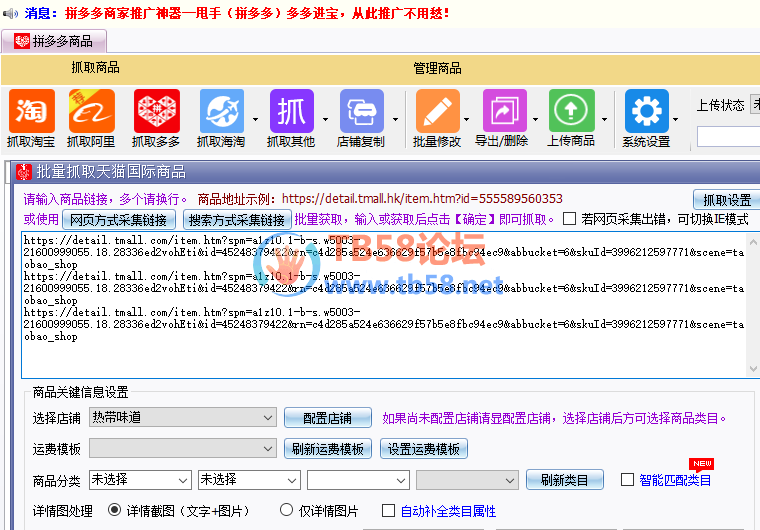Click the 刷新类目 button
The image size is (760, 530).
(565, 480)
